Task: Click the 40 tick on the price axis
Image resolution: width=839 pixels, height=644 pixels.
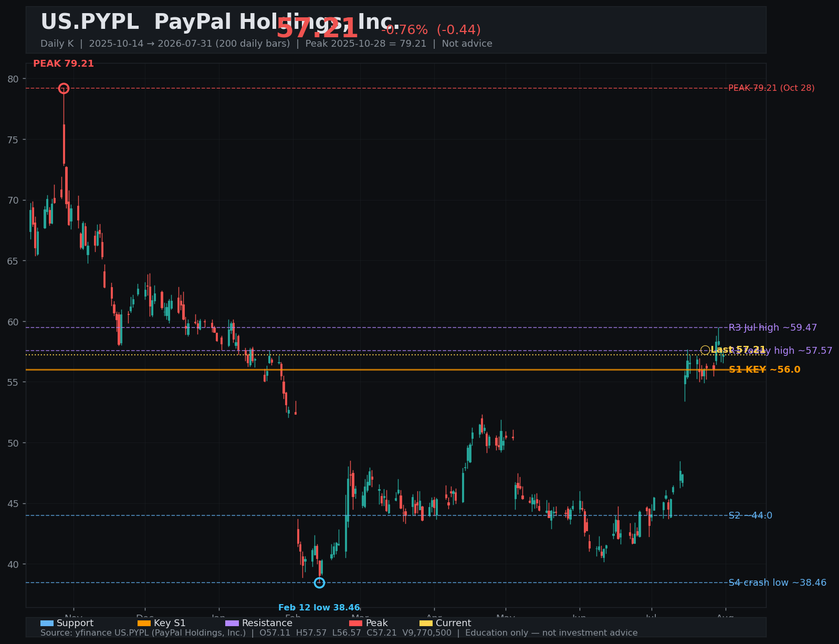Action: [13, 564]
